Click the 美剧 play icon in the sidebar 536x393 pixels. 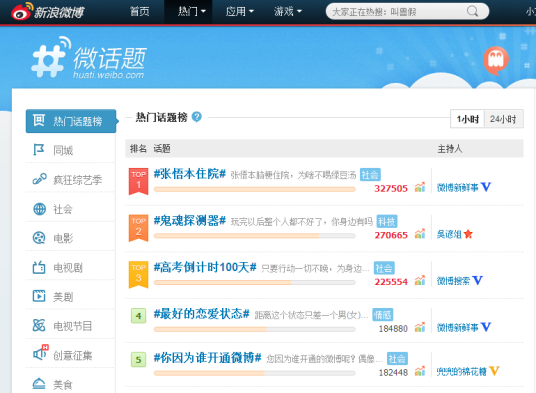[39, 296]
